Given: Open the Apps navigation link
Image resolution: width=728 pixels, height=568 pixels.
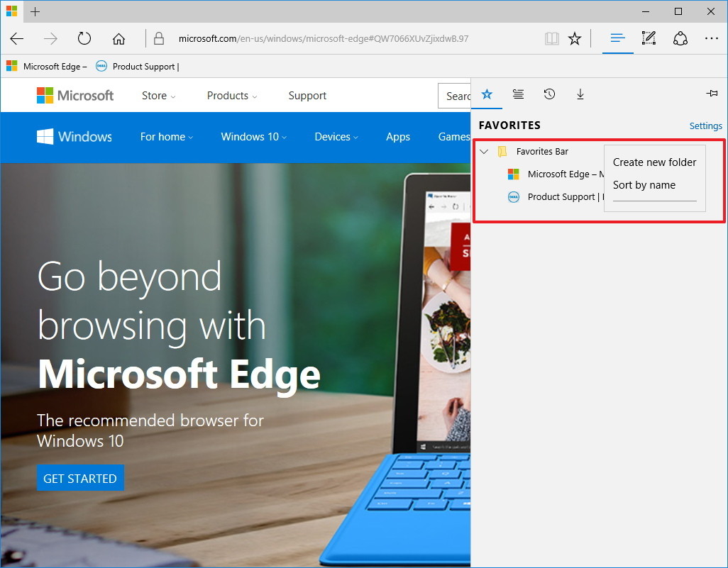Looking at the screenshot, I should click(x=398, y=137).
